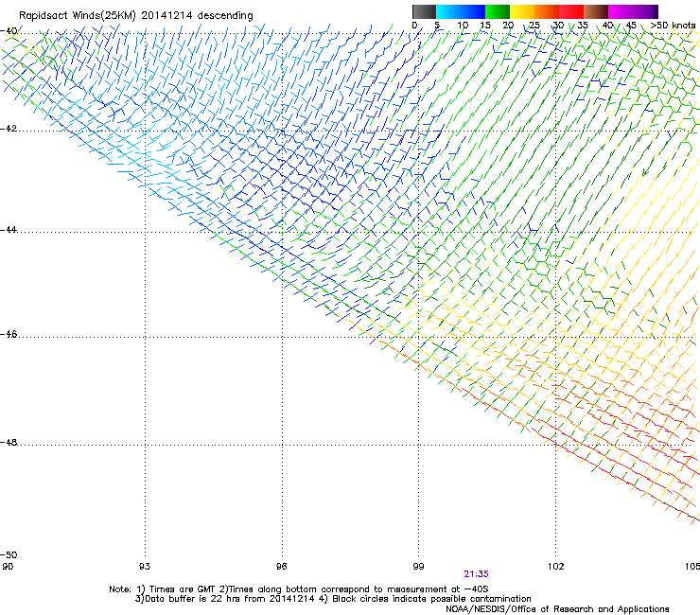Click the 90 longitude axis label
This screenshot has width=700, height=615.
pyautogui.click(x=8, y=567)
